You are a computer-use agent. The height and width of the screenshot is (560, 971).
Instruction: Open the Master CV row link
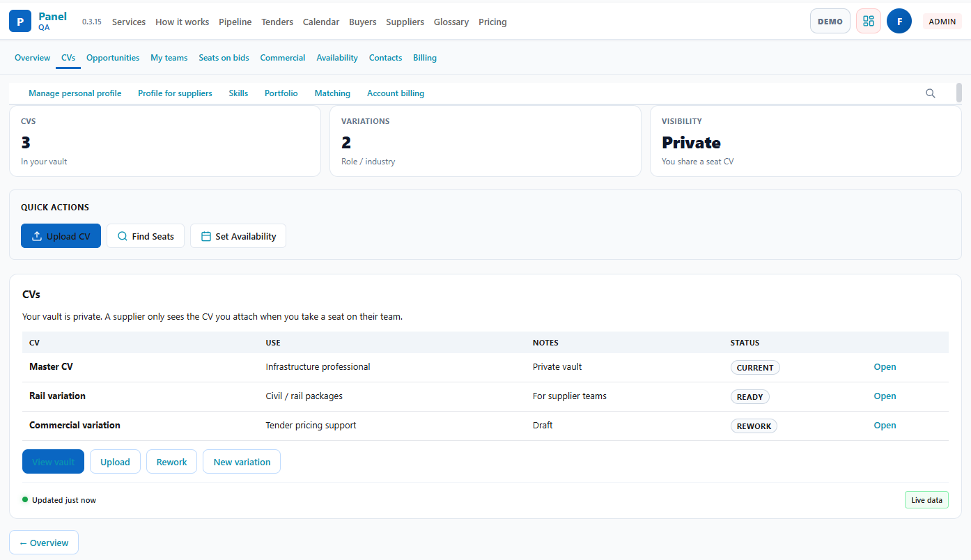click(885, 367)
